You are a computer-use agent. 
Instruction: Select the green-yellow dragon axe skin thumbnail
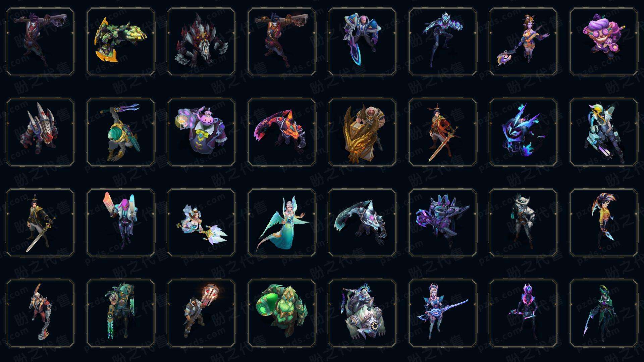(x=121, y=42)
